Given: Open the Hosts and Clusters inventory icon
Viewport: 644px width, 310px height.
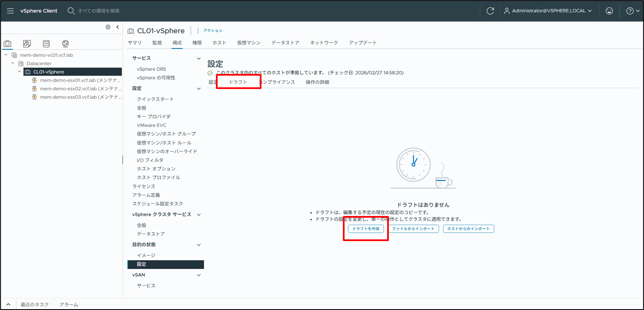Looking at the screenshot, I should (7, 43).
